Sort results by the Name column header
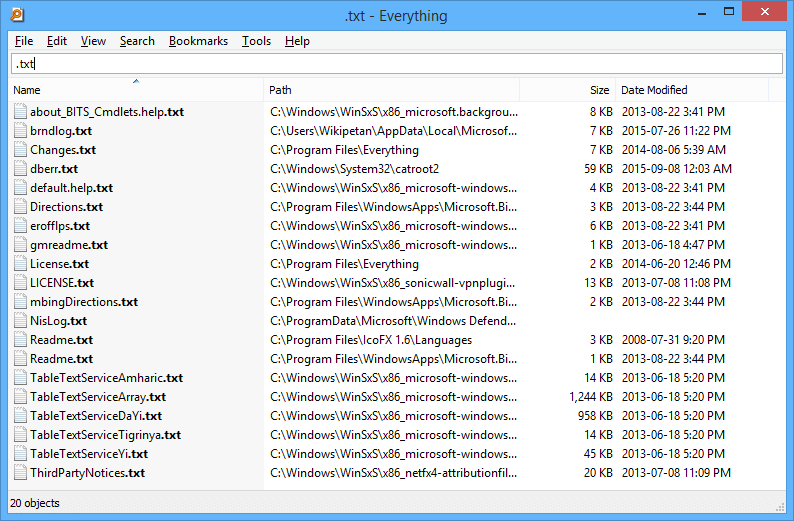This screenshot has width=794, height=521. [136, 90]
